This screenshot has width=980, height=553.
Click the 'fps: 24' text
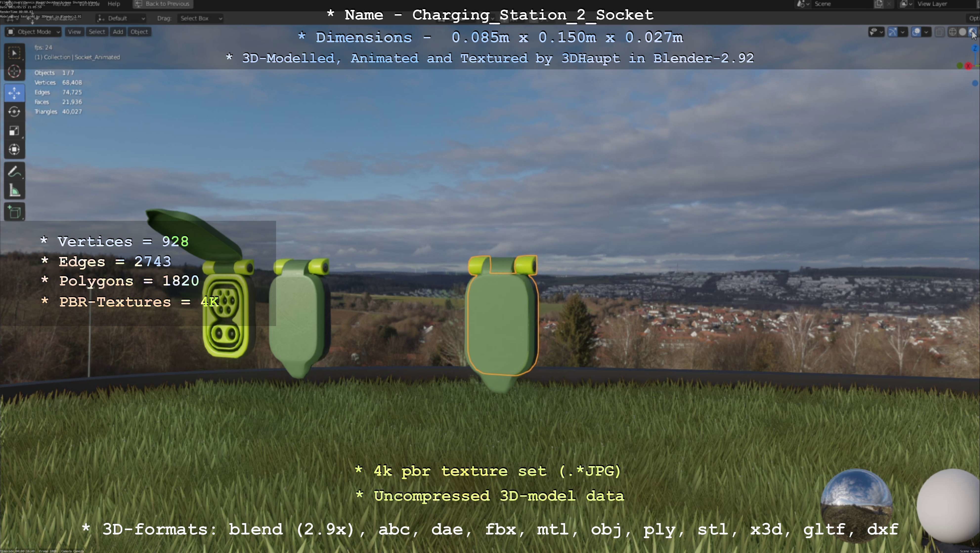click(43, 47)
